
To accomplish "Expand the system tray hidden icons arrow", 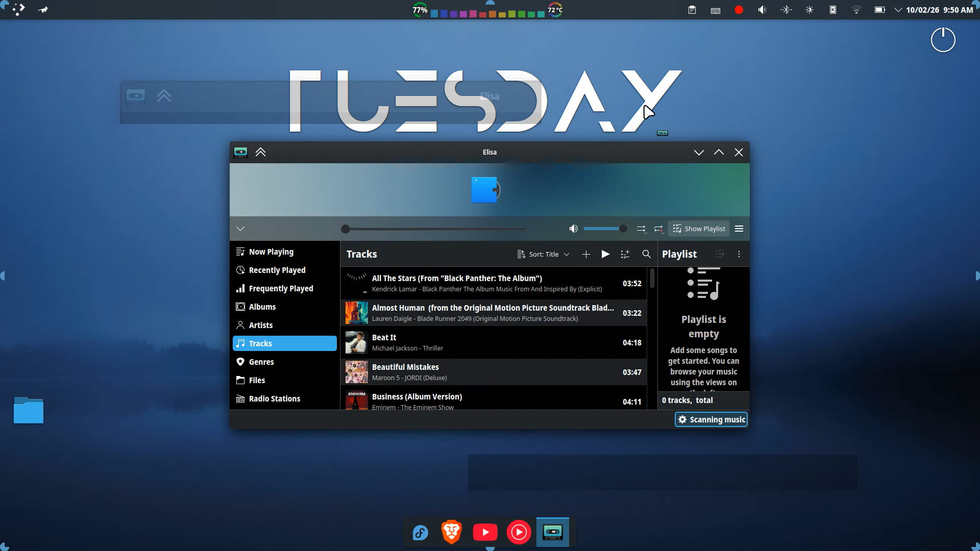I will [x=898, y=10].
